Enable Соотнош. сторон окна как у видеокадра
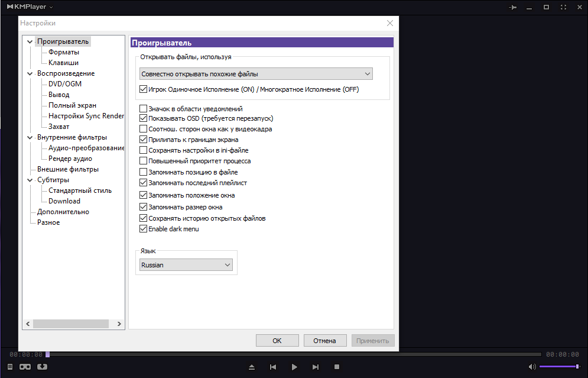Viewport: 588px width, 378px height. tap(143, 129)
